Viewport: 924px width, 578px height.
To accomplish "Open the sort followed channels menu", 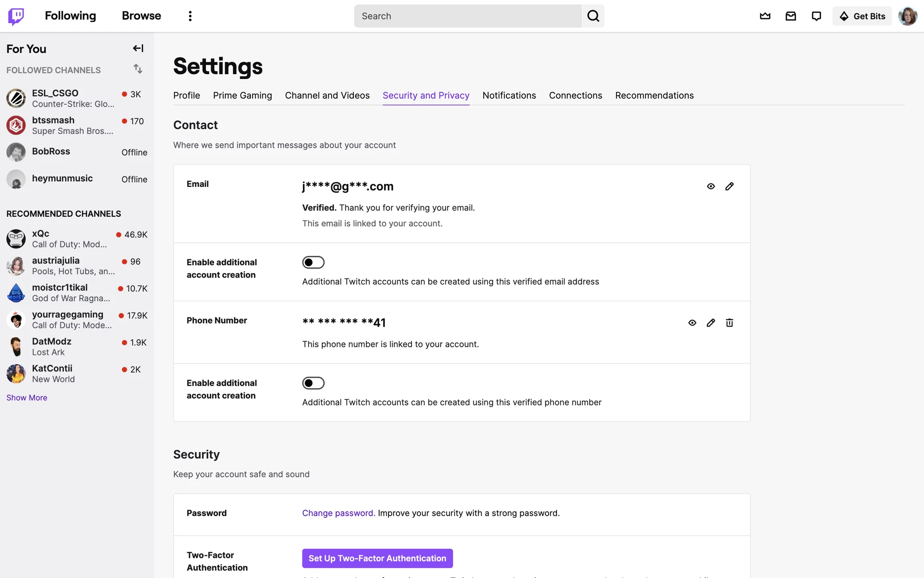I will tap(138, 69).
